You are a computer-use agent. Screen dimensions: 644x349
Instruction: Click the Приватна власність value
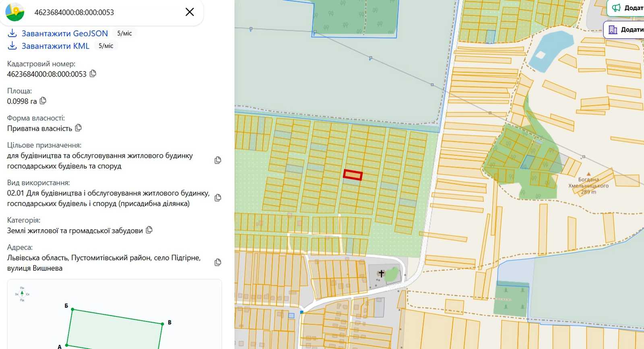[39, 129]
